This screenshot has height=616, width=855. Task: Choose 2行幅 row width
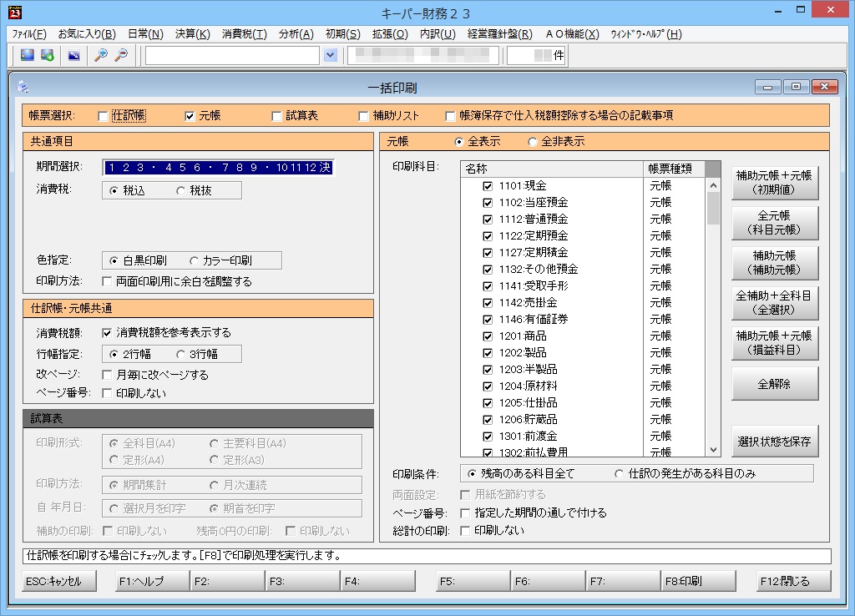coord(114,355)
